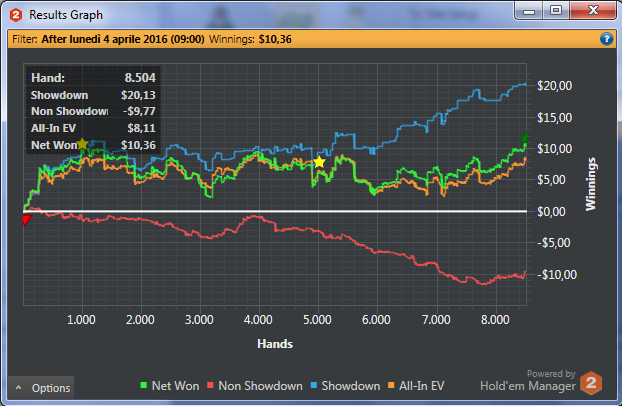Click the 4.000 hands axis label

point(258,319)
